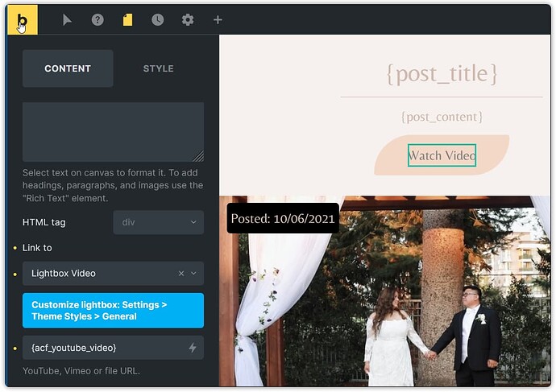Image resolution: width=556 pixels, height=392 pixels.
Task: Select the pointer arrow tool icon
Action: tap(67, 20)
